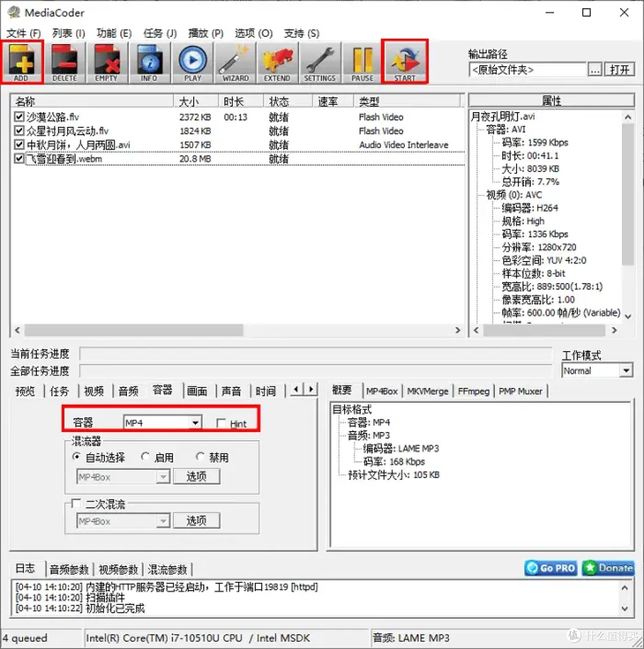Switch to the MKVMerge tab
Screen dimensions: 644x649
tap(428, 391)
